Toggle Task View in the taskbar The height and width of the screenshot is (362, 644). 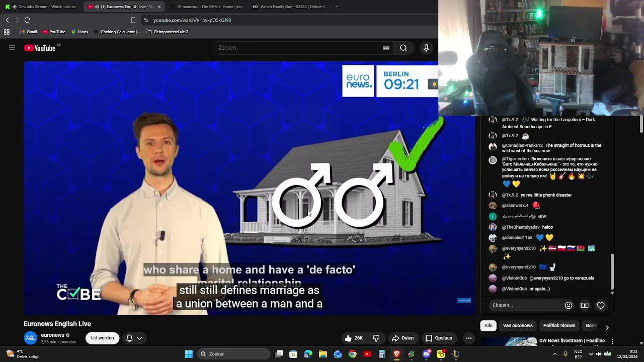pos(279,354)
